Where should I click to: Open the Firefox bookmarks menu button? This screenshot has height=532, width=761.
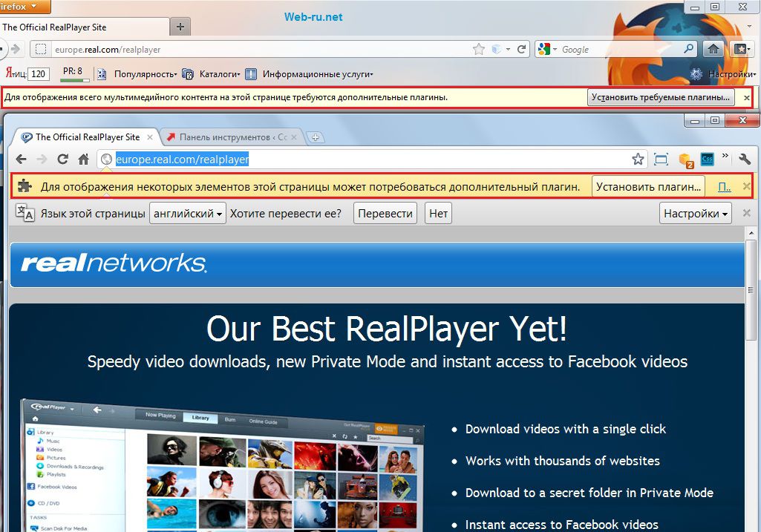pyautogui.click(x=742, y=49)
